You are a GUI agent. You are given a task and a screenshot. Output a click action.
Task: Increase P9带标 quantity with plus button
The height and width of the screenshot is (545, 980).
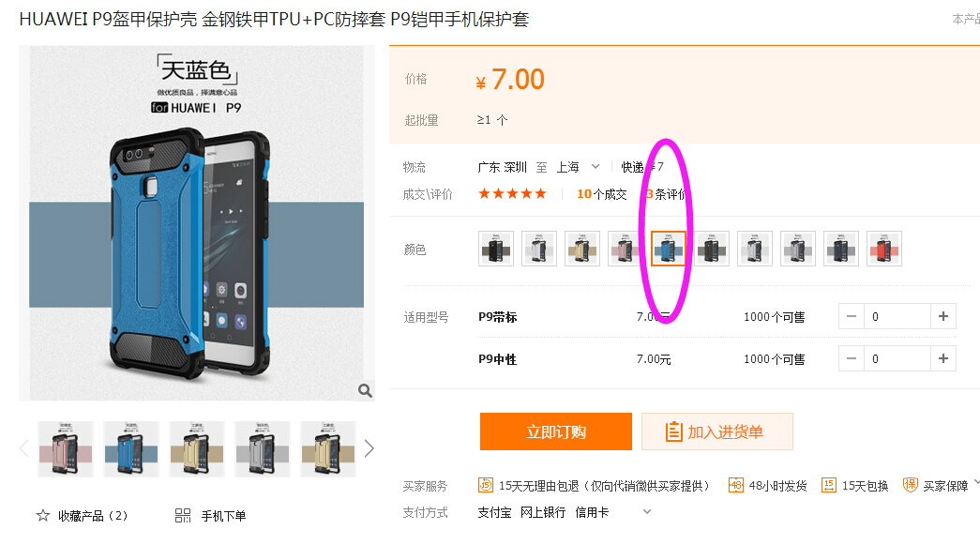(943, 317)
